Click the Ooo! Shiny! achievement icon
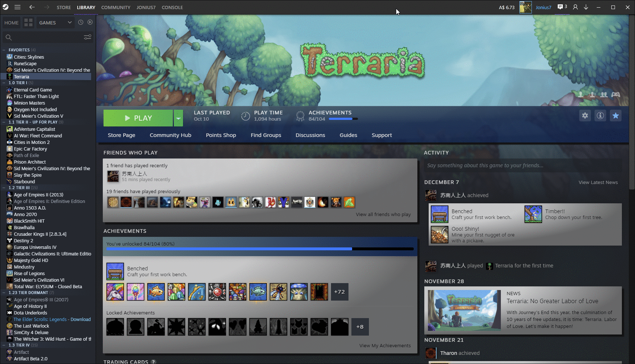The width and height of the screenshot is (635, 364). tap(440, 235)
